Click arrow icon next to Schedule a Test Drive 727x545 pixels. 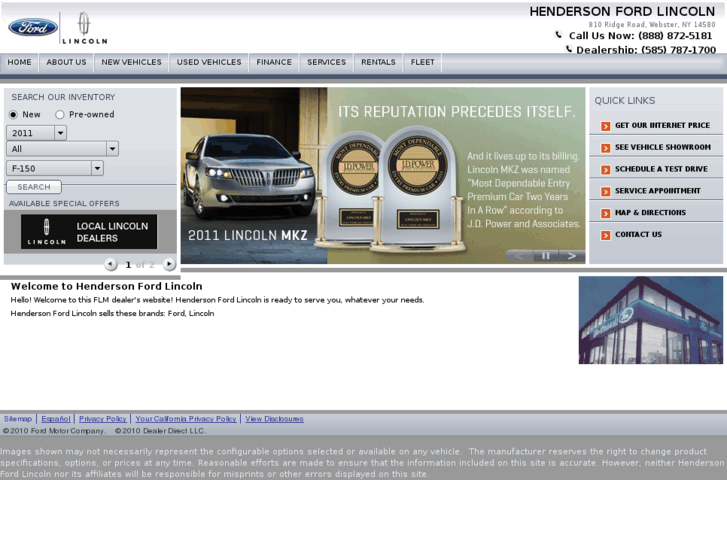coord(606,170)
